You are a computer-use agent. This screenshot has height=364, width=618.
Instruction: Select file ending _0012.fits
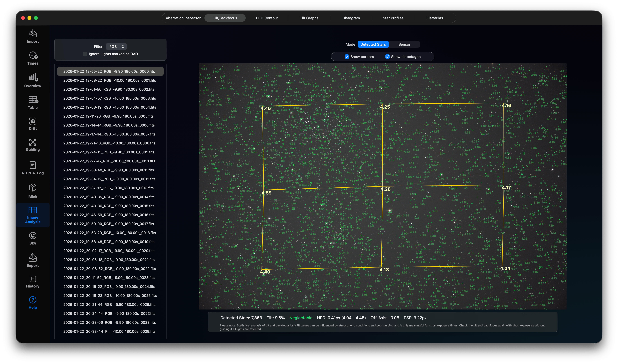coord(110,179)
